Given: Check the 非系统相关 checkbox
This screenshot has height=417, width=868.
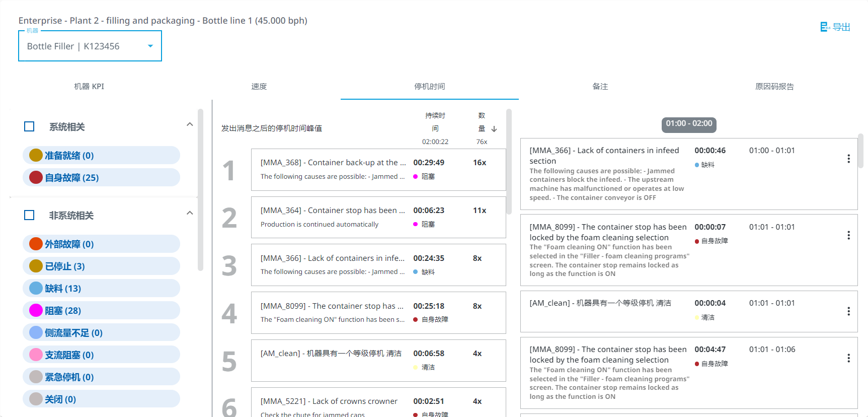Looking at the screenshot, I should [x=29, y=215].
